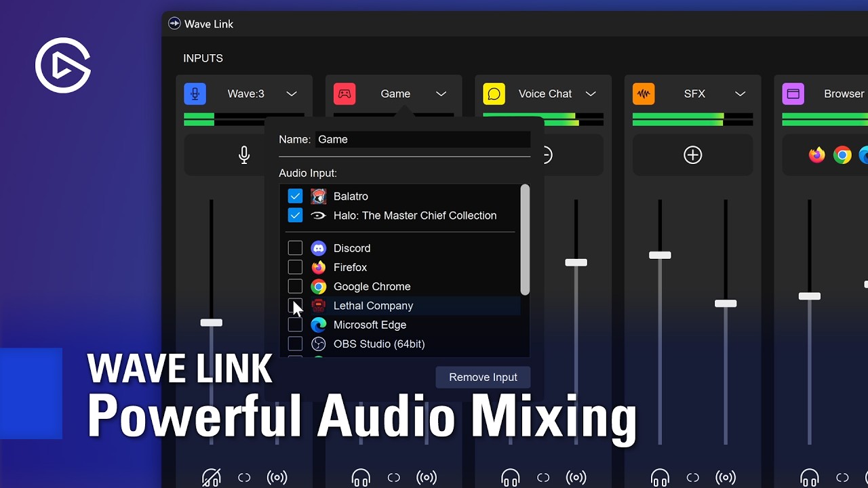Mute headphones monitor for Voice Chat channel
868x488 pixels.
tap(511, 478)
